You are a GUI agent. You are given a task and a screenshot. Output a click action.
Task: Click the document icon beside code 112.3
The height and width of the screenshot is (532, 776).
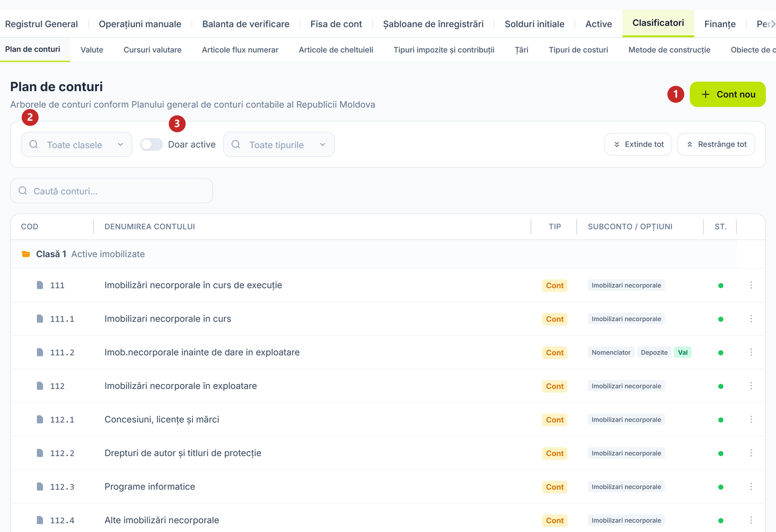tap(40, 487)
